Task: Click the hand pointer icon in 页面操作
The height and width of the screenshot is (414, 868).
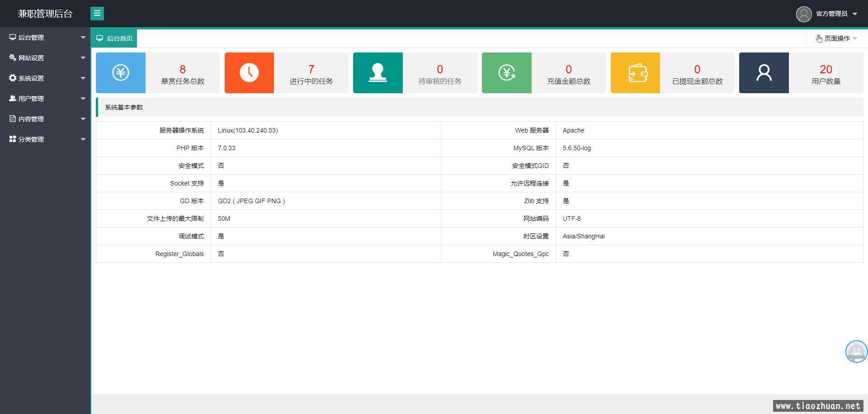Action: click(819, 38)
